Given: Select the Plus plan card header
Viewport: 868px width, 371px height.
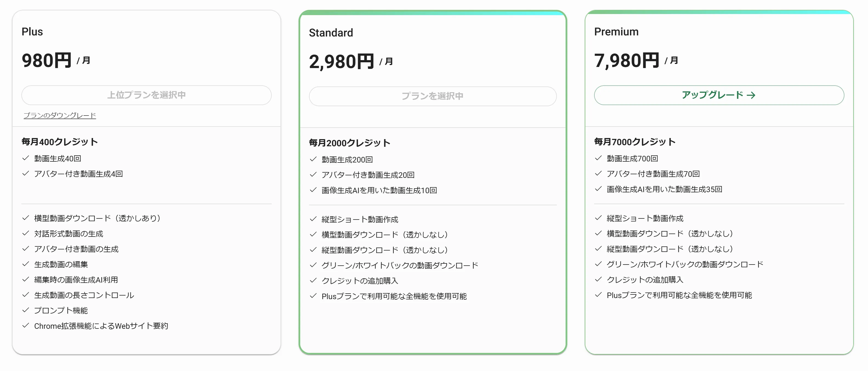Looking at the screenshot, I should pyautogui.click(x=32, y=32).
